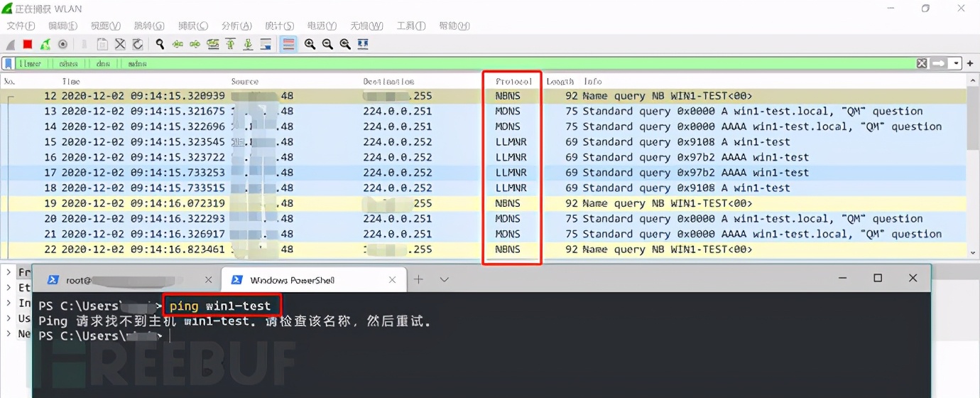
Task: Select packet 16 query 0x97b2 AAAA row
Action: click(x=484, y=157)
